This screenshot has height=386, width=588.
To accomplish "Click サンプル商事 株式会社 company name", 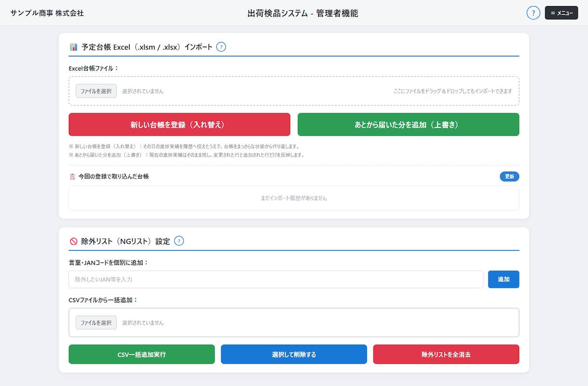I will click(x=47, y=13).
